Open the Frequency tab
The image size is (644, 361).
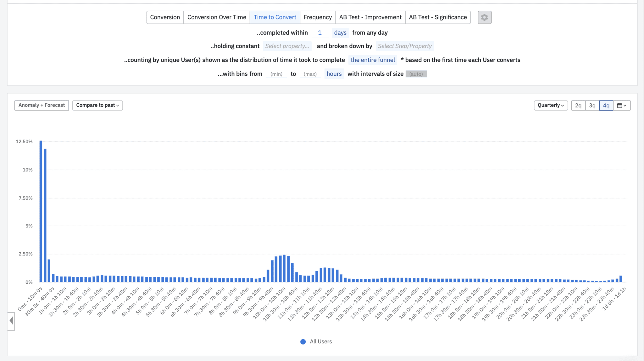click(x=318, y=17)
